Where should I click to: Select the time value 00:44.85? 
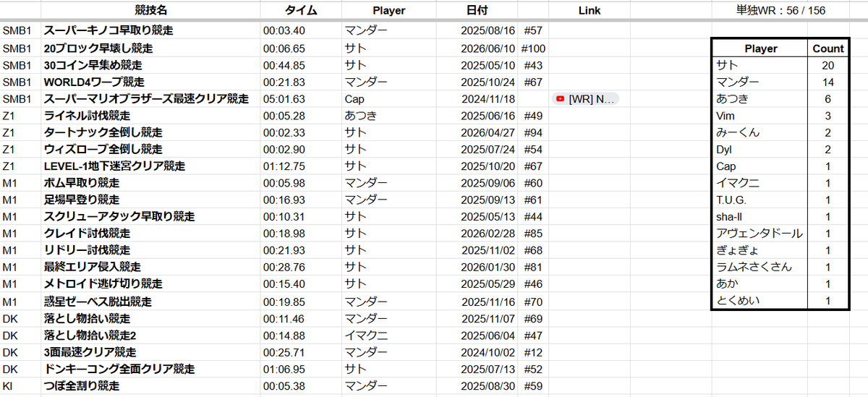click(284, 65)
